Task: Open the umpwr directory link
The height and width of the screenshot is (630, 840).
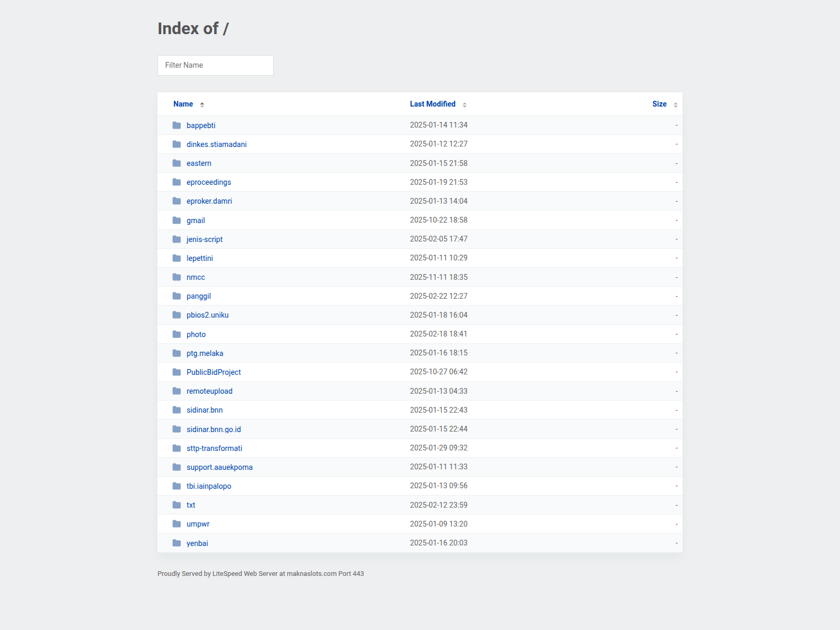Action: (198, 524)
